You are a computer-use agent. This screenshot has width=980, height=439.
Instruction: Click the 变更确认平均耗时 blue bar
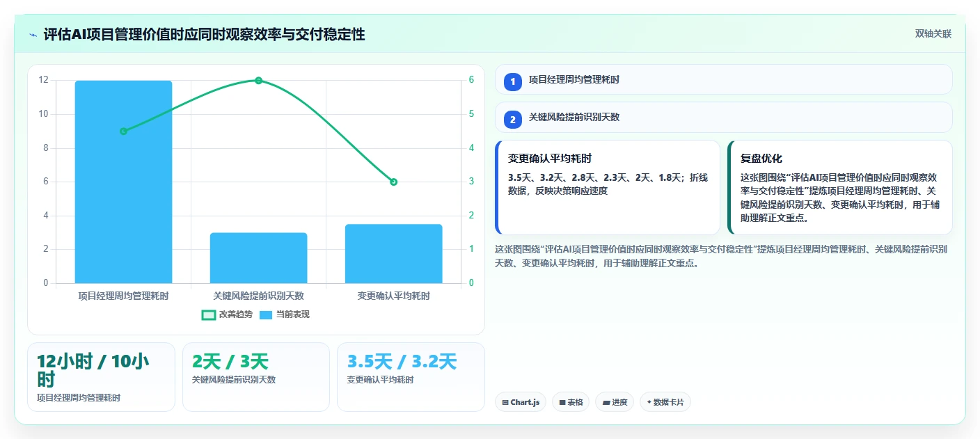tap(393, 253)
